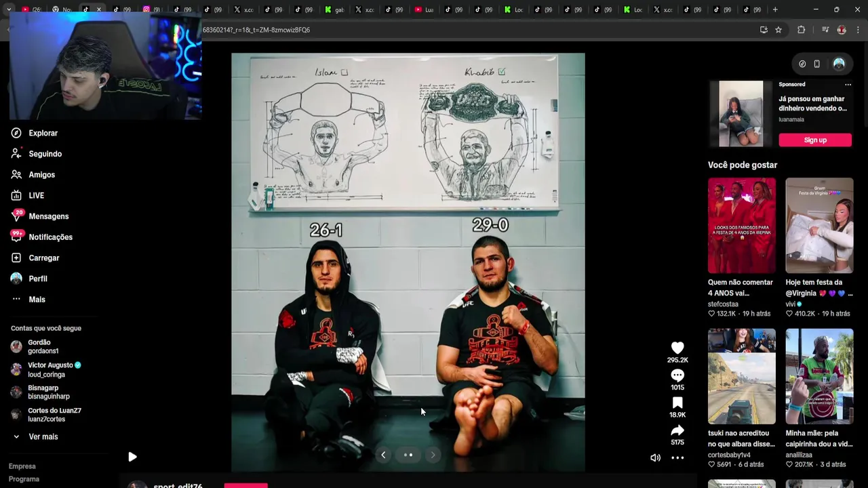868x488 pixels.
Task: Click the install app icon in address bar
Action: (x=764, y=30)
